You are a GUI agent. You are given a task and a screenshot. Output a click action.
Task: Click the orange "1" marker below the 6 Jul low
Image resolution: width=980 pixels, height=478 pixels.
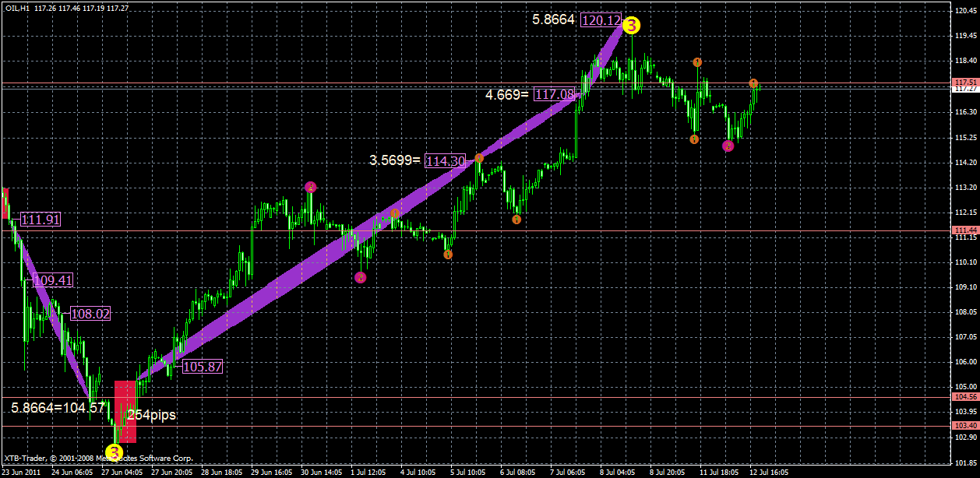point(516,220)
